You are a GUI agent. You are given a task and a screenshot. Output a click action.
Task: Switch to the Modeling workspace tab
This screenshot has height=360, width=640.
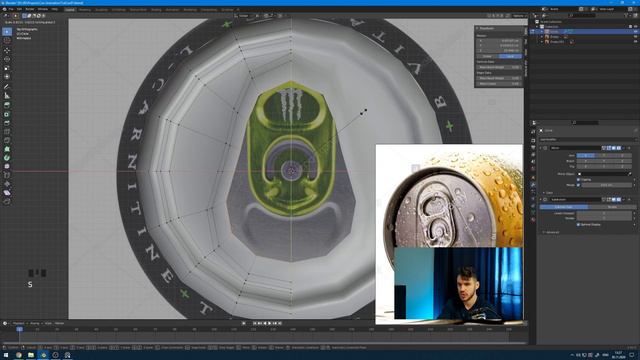point(85,9)
